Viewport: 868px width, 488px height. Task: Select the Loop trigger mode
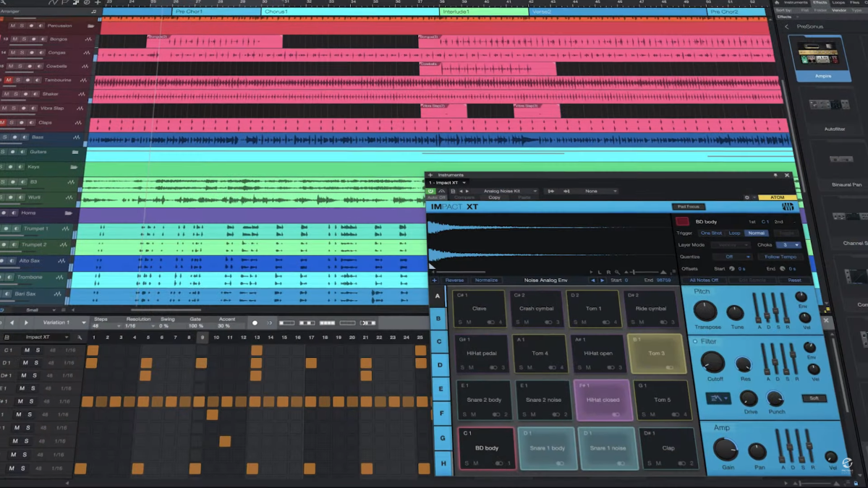(x=735, y=233)
